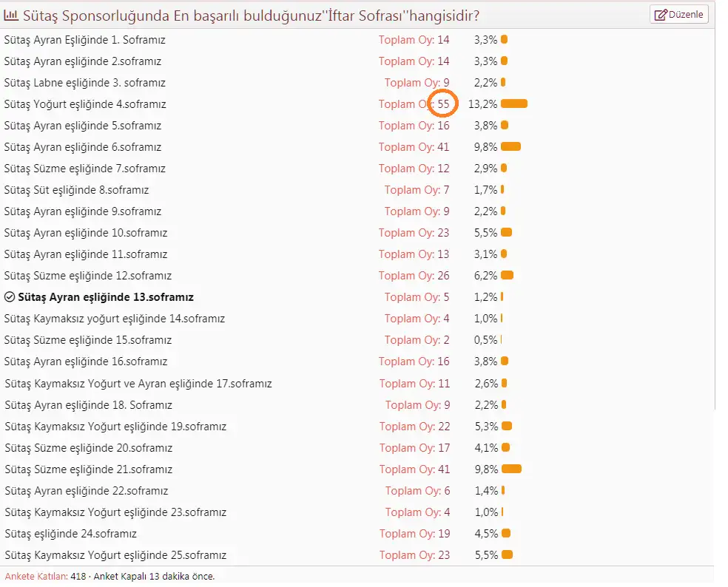
Task: Select bold option Sütaş Ayran eşliğinde 13.soframız
Action: (105, 297)
